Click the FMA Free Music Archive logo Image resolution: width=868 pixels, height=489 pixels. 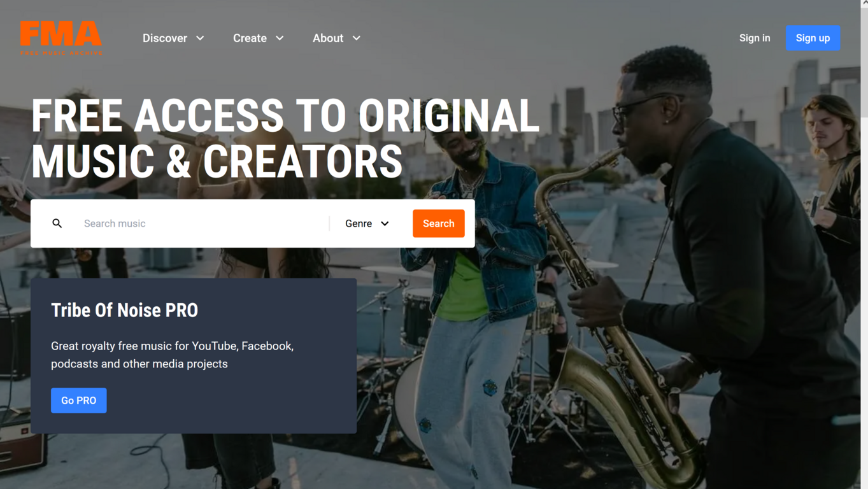[60, 38]
